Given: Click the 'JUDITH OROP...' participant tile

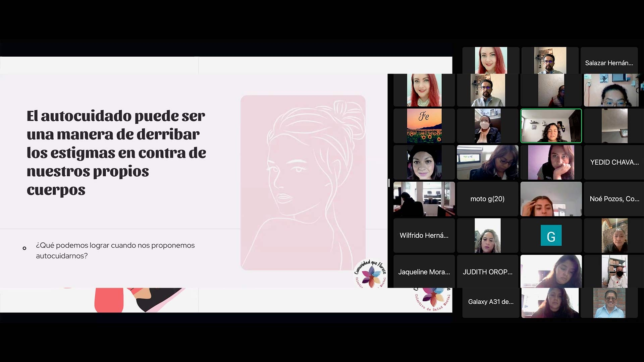Looking at the screenshot, I should (487, 272).
